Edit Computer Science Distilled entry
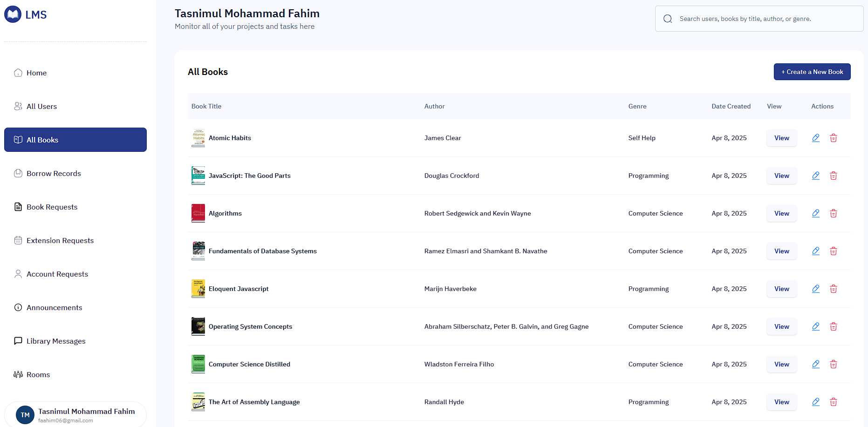 click(x=816, y=364)
